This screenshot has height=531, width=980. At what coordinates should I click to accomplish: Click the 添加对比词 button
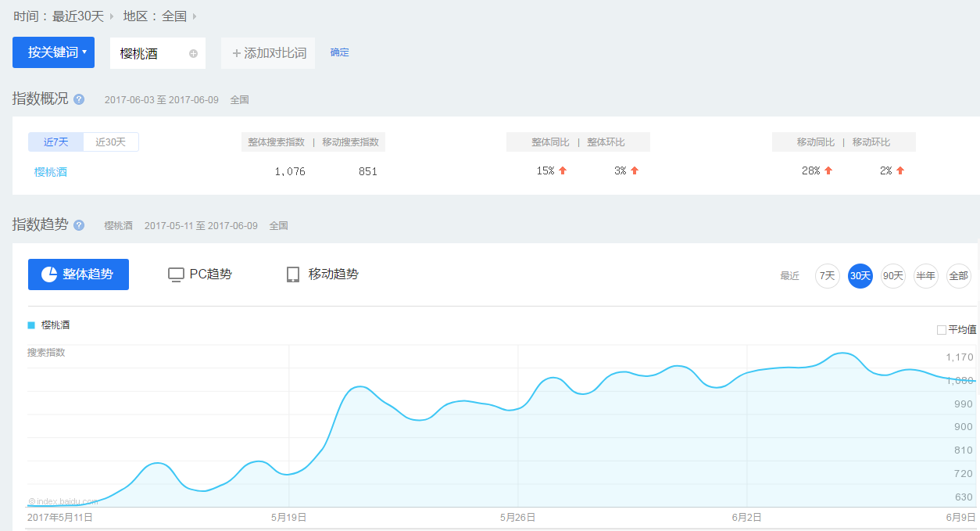click(268, 53)
